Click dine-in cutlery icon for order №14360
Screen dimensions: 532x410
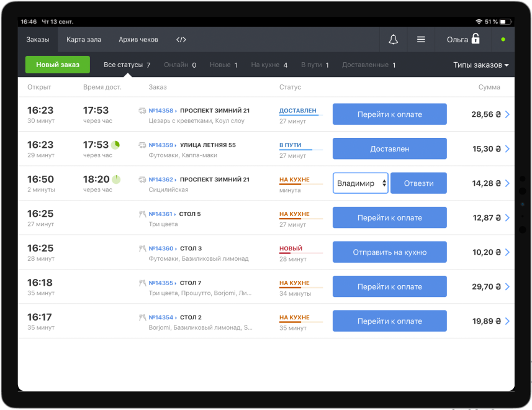[x=143, y=248]
